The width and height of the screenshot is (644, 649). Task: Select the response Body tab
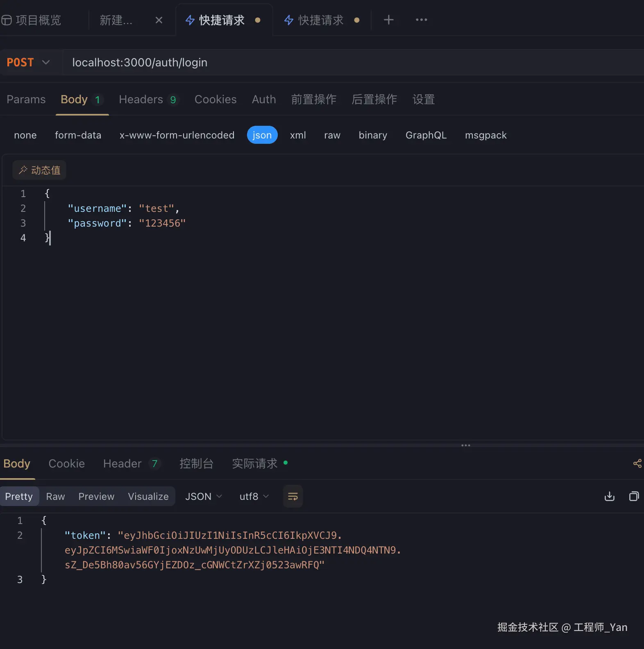pyautogui.click(x=17, y=464)
